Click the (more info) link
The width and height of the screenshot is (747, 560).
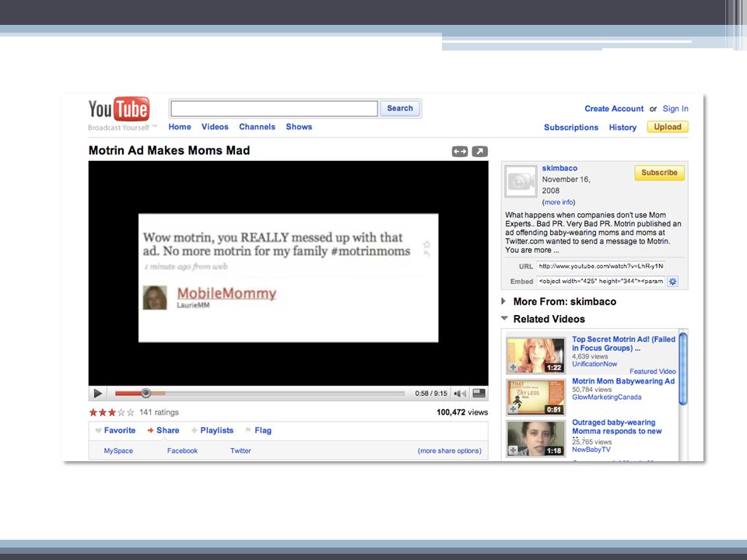pyautogui.click(x=559, y=202)
